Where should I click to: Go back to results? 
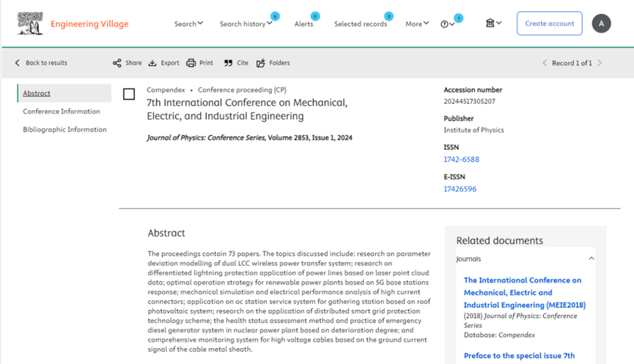[41, 63]
